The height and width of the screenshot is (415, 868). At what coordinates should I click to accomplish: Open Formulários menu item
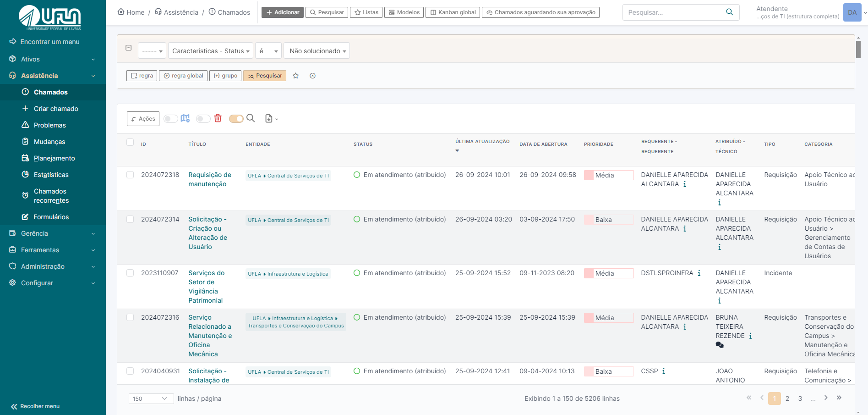tap(53, 217)
